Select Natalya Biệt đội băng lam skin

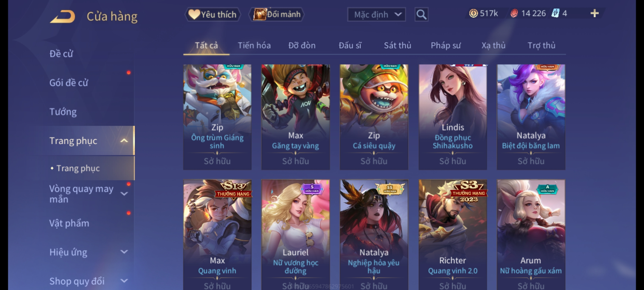click(531, 117)
